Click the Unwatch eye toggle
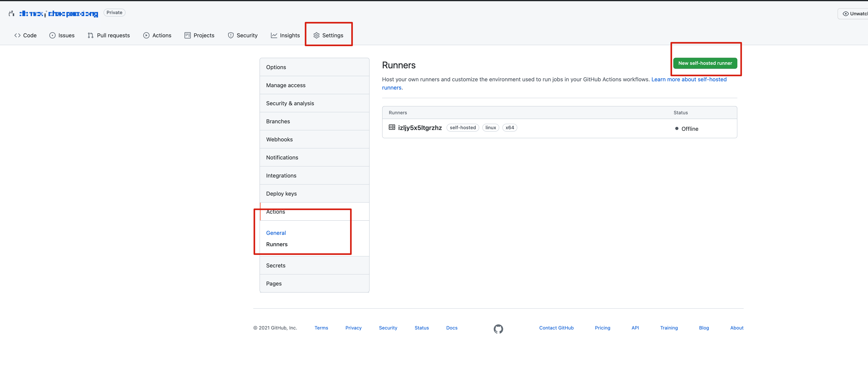 (846, 14)
